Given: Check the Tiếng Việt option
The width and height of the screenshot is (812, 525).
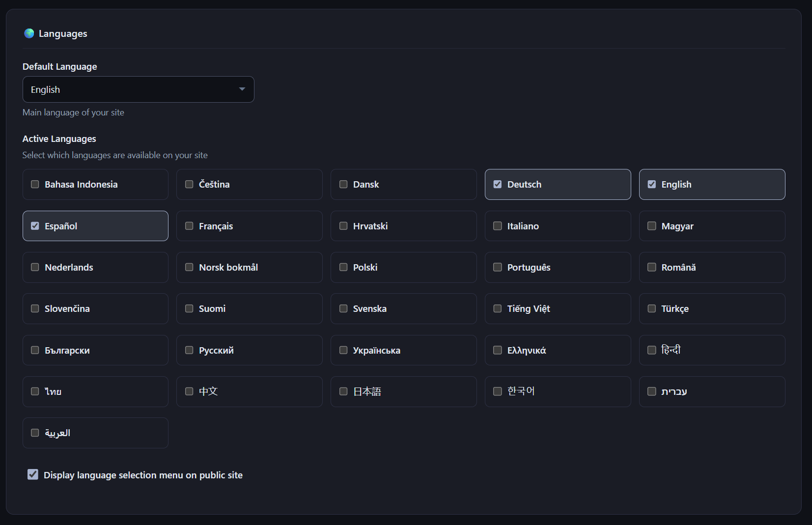Looking at the screenshot, I should [x=498, y=308].
